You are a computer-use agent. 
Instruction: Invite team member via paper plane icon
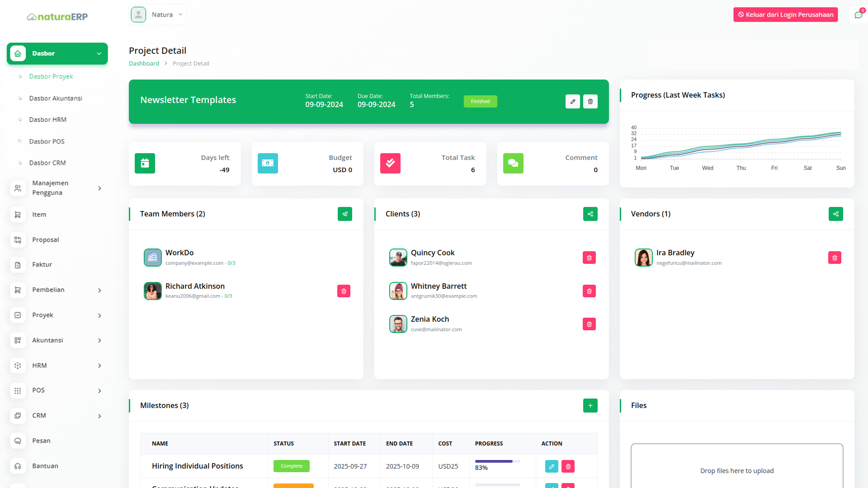(344, 214)
